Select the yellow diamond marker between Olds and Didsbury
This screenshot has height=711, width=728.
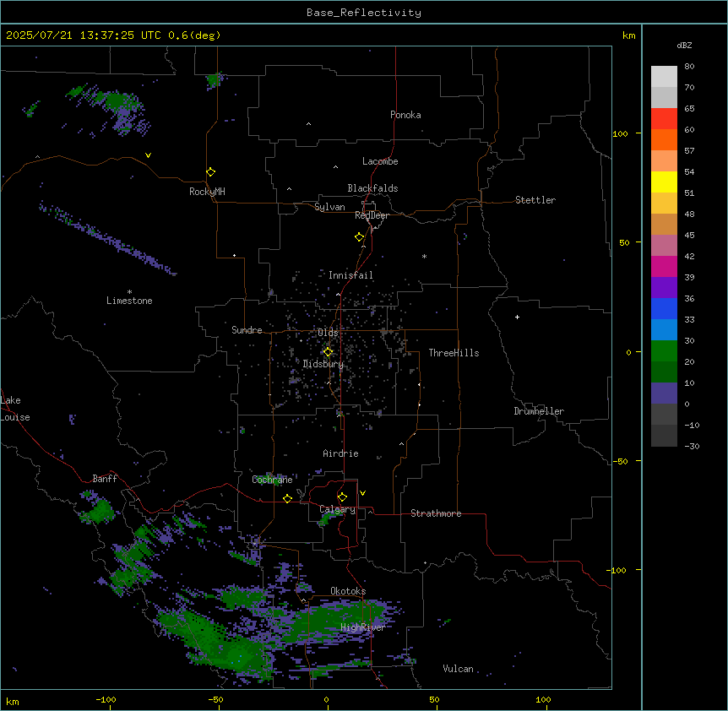coord(328,352)
